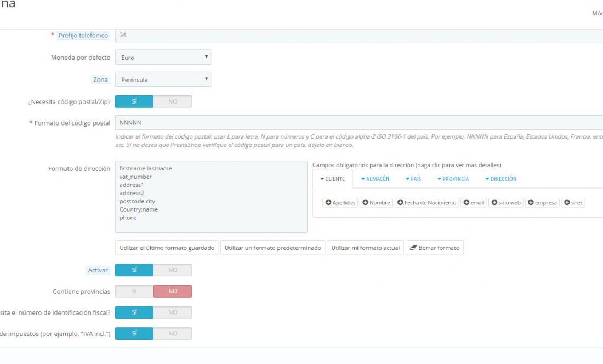Click the Zona label
Screen dimensions: 603x364
click(x=100, y=79)
